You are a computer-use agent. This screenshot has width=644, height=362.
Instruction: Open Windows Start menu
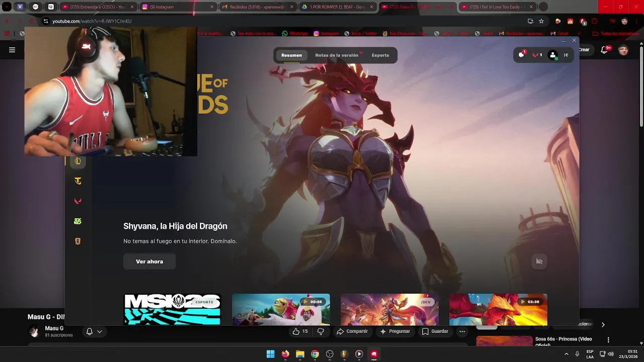tap(271, 354)
